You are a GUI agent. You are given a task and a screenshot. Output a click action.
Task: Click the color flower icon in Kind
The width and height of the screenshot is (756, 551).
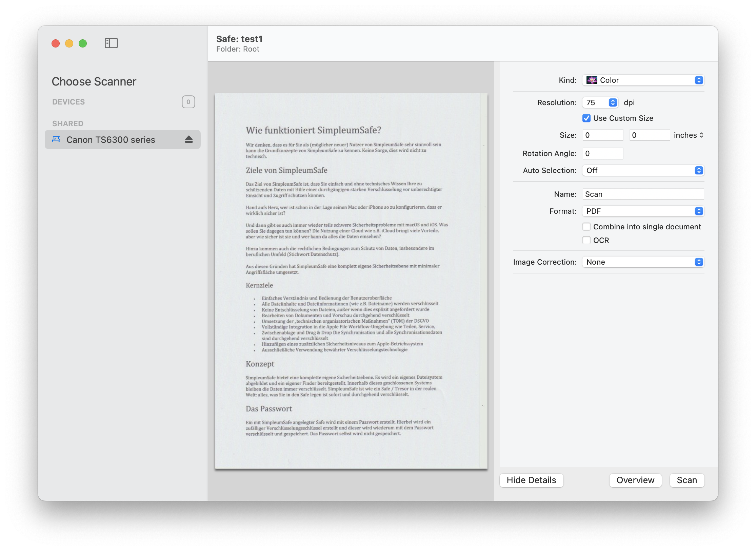592,80
